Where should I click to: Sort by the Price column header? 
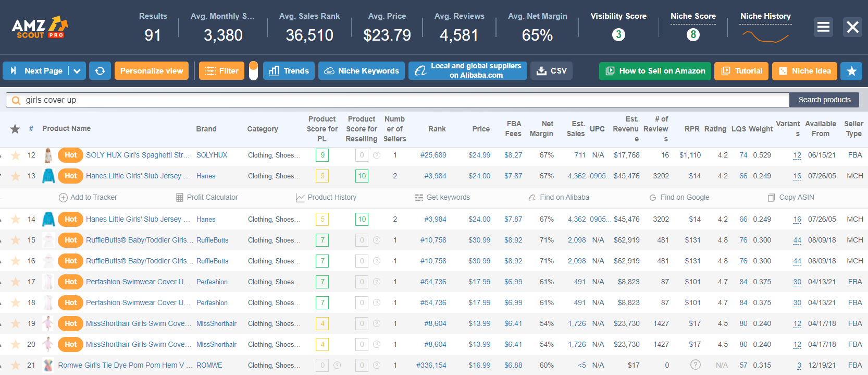coord(481,129)
